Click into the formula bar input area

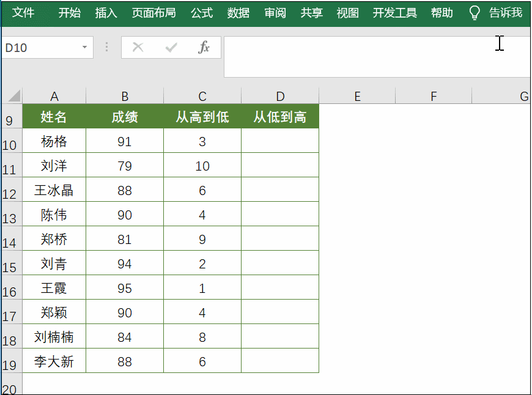coord(377,57)
